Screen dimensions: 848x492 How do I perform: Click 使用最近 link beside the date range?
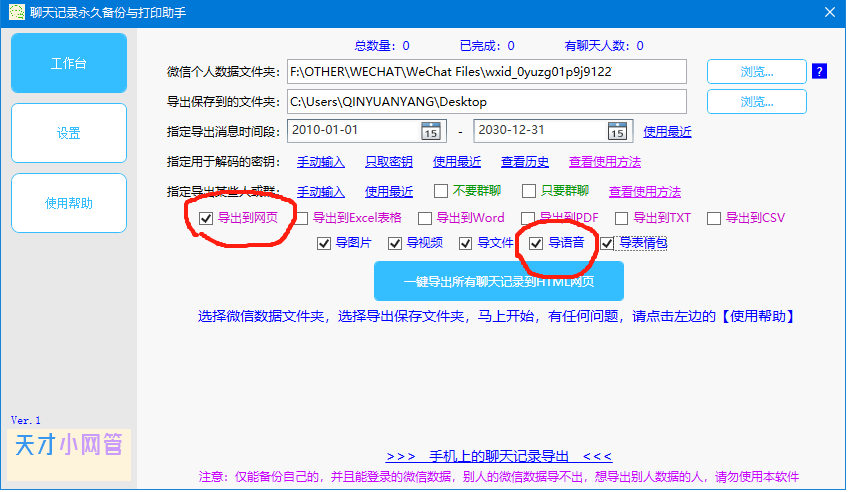[667, 132]
